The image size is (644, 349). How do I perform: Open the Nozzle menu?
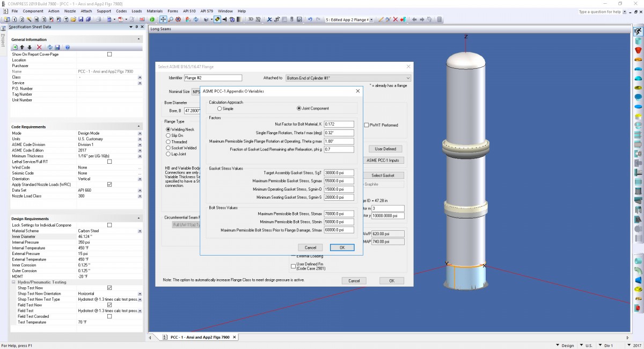[70, 11]
